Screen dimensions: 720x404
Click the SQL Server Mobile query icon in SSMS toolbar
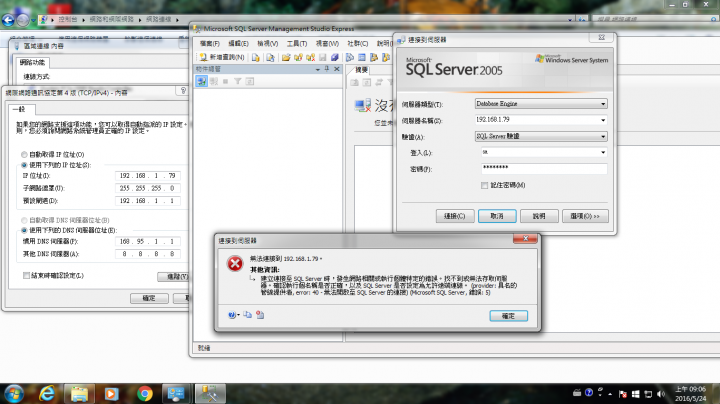point(270,57)
